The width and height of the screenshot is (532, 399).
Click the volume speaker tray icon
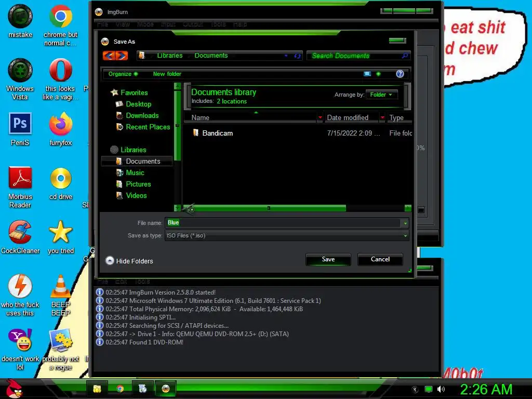coord(441,389)
